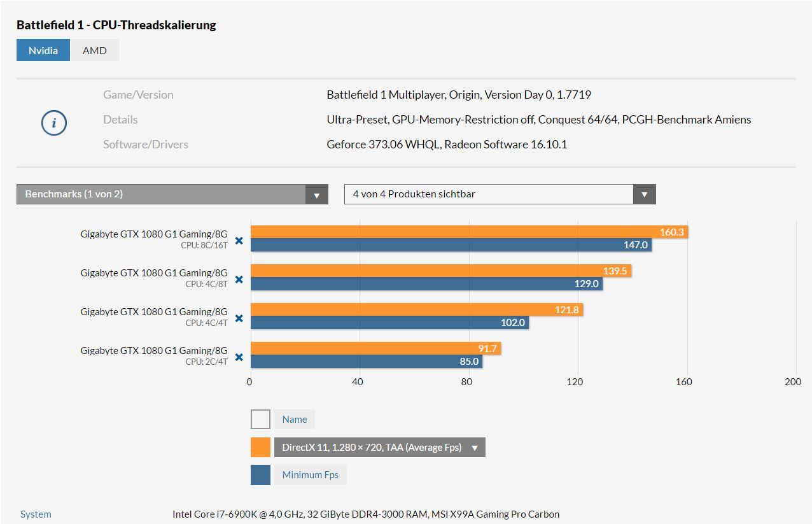Select the CPU: 2C/4T product label
812x524 pixels.
[x=206, y=362]
